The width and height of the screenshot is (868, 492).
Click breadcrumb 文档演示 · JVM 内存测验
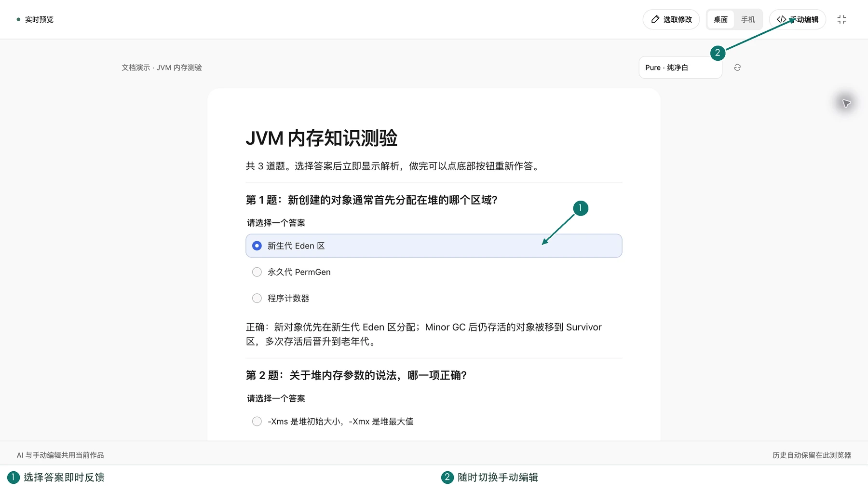tap(162, 68)
